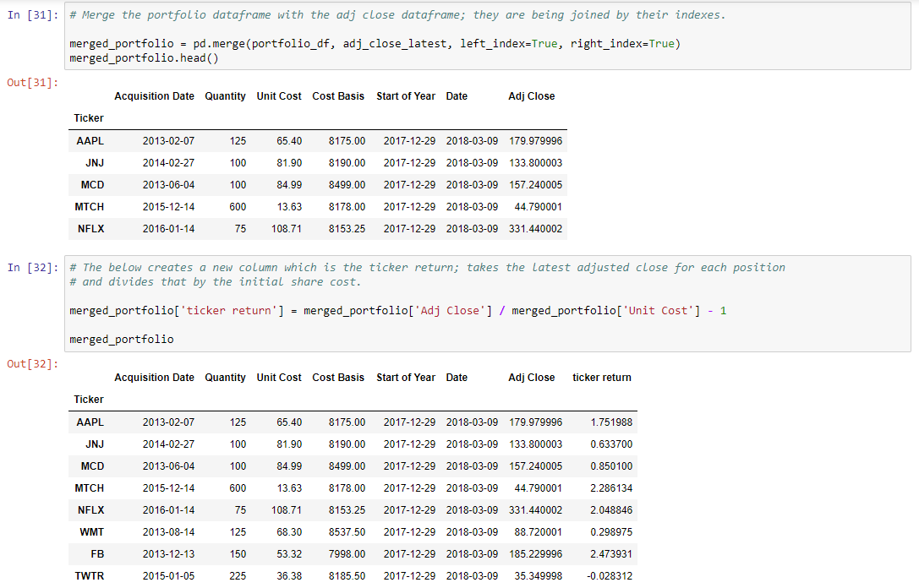Click WMT unit cost 68.30
This screenshot has width=919, height=588.
(289, 532)
